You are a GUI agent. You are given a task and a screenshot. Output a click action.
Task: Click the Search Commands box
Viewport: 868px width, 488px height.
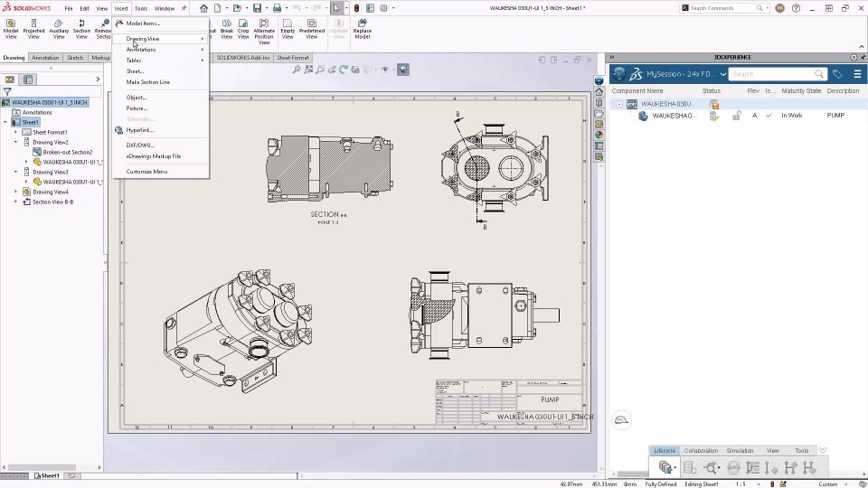(724, 8)
